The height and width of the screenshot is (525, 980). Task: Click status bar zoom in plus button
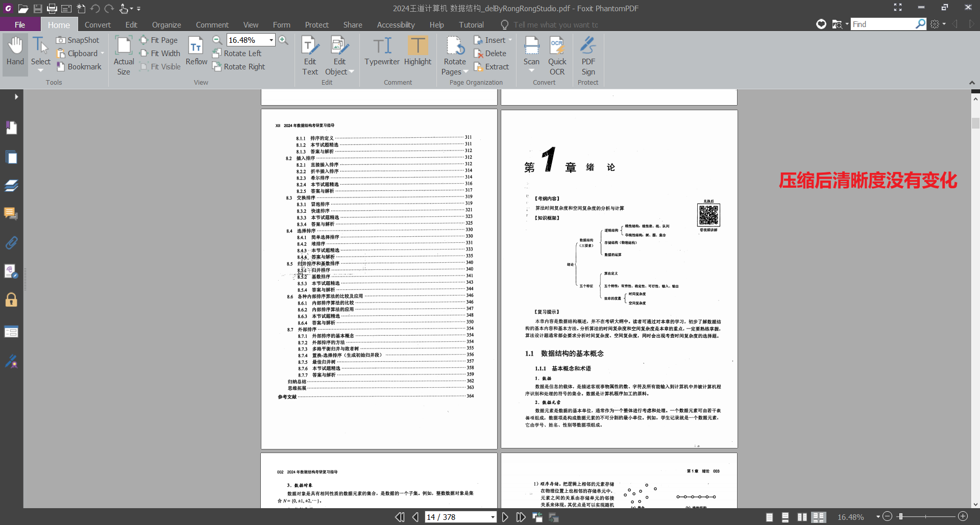click(x=963, y=516)
